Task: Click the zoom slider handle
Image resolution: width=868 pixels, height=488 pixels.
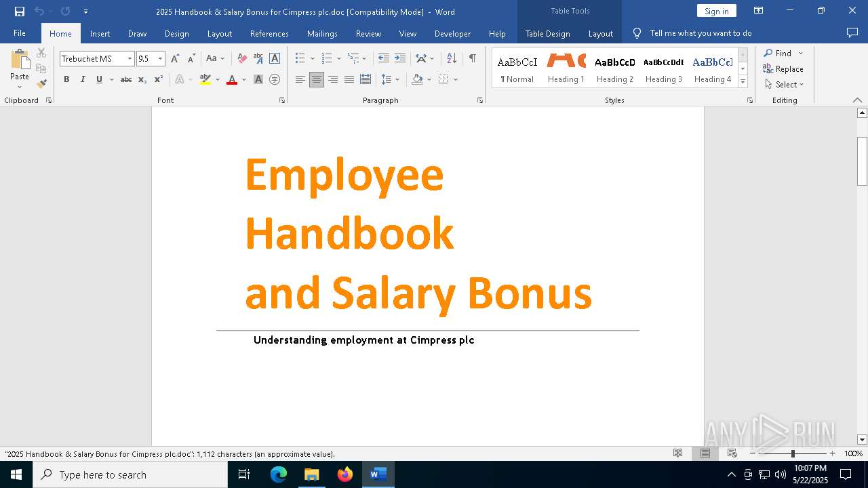Action: coord(793,453)
